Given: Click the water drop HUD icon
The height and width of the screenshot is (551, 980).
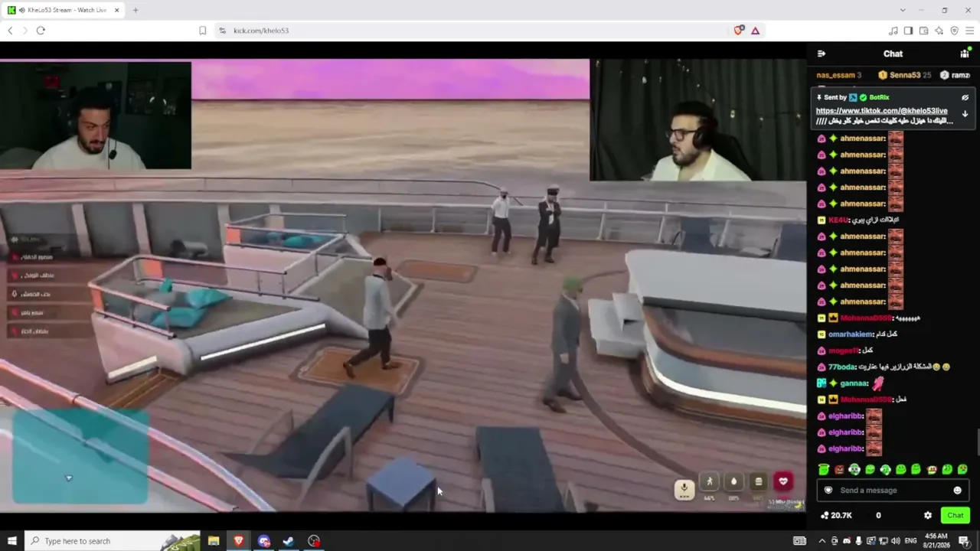Looking at the screenshot, I should 733,481.
